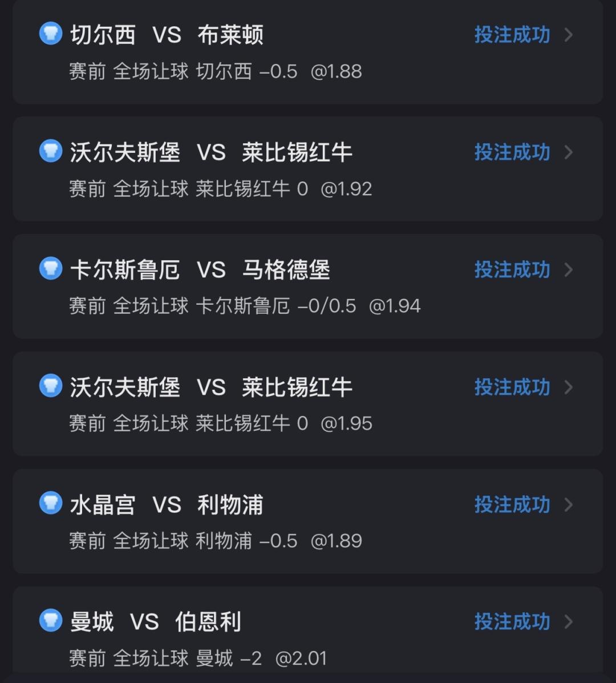Viewport: 616px width, 683px height.
Task: Expand the 切尔西 VS 布莱顿 chevron arrow
Action: [568, 35]
